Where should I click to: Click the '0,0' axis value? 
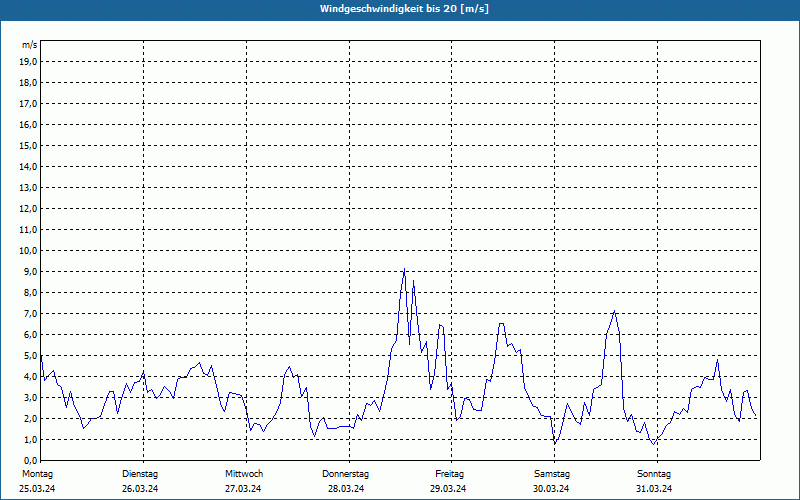click(30, 460)
